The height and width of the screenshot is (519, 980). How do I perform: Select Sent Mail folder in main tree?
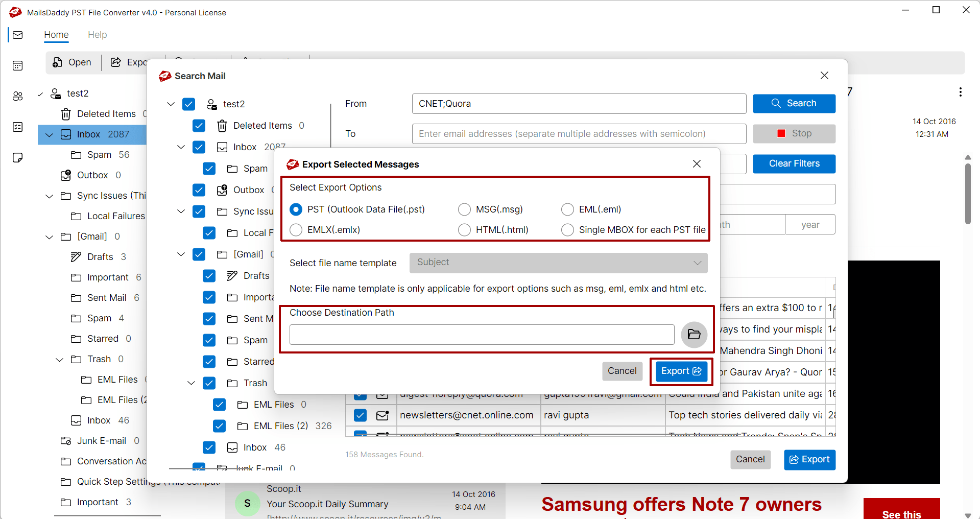point(107,298)
